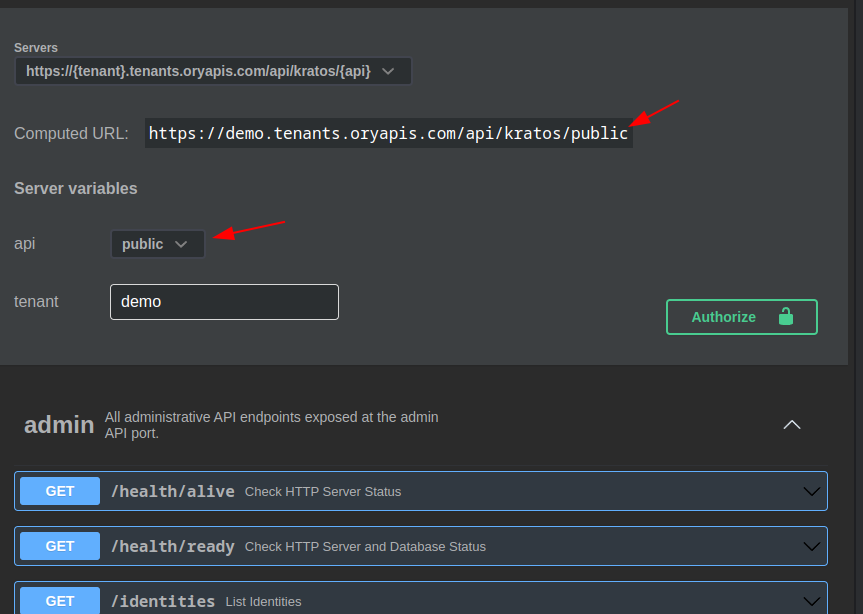Click the tenant input field containing demo
This screenshot has width=863, height=614.
tap(224, 301)
